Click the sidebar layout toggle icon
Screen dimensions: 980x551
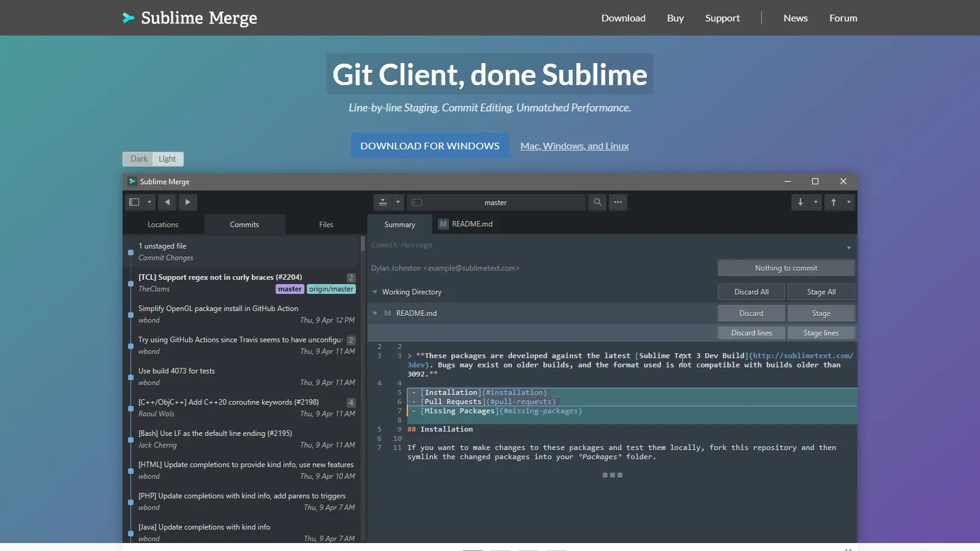[x=134, y=202]
